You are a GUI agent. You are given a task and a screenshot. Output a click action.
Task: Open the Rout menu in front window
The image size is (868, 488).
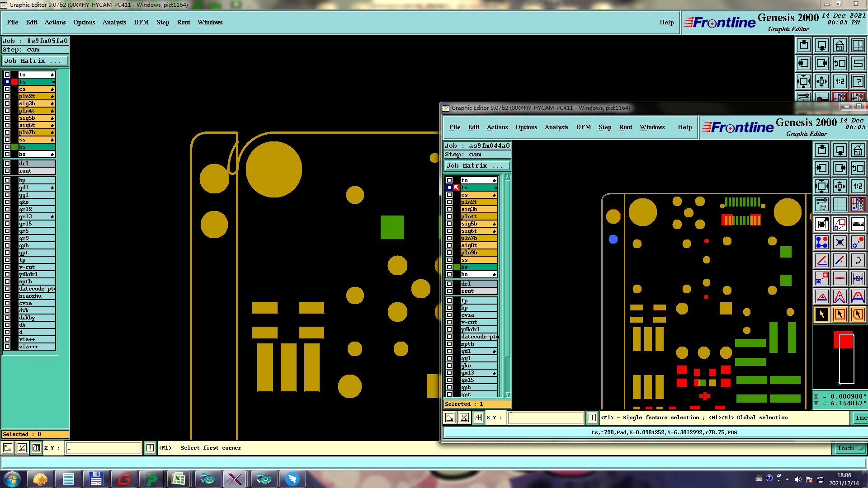click(x=626, y=127)
